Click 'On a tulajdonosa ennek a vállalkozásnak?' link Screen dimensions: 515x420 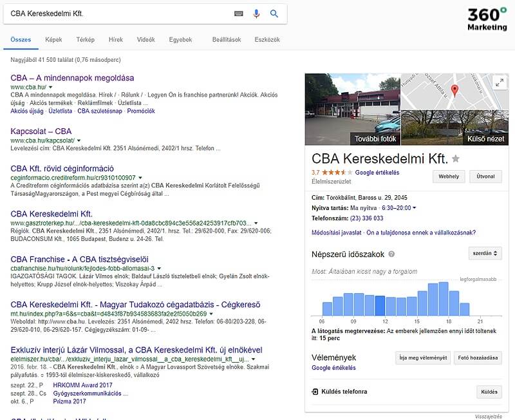pos(421,233)
